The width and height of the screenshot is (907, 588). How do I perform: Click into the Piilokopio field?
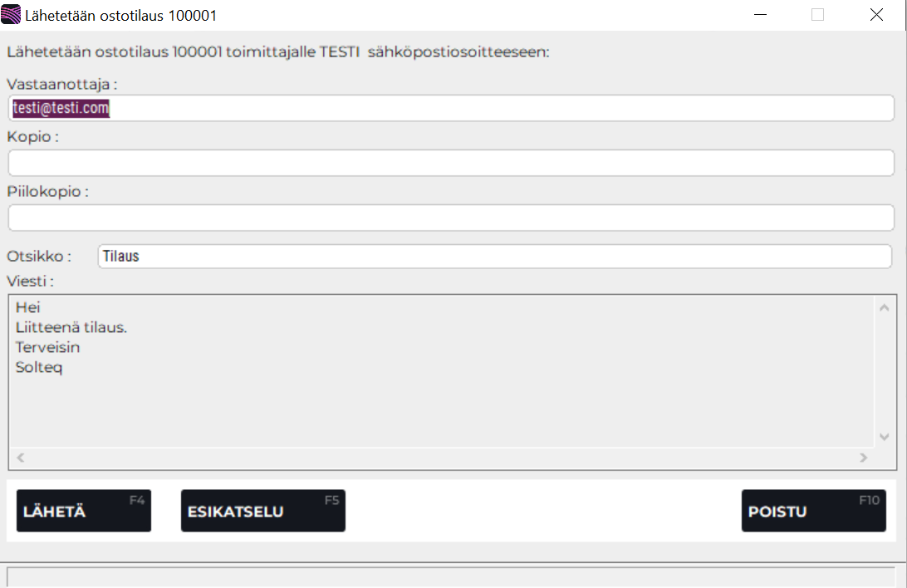[451, 218]
